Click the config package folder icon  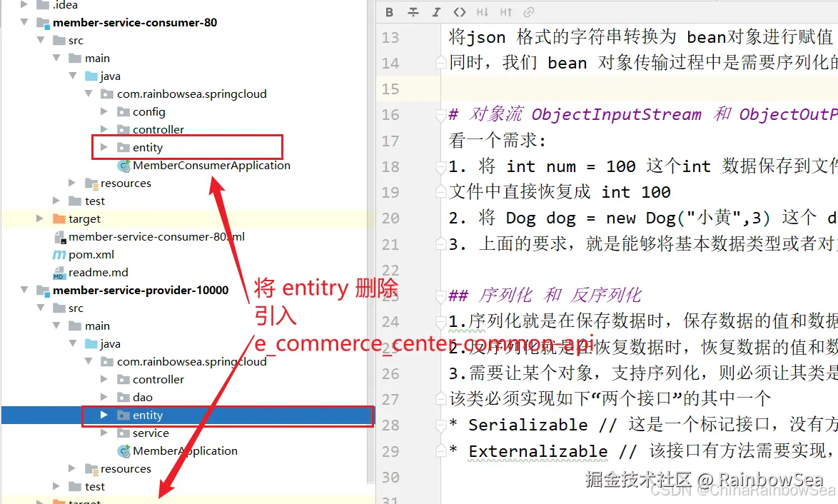point(123,111)
